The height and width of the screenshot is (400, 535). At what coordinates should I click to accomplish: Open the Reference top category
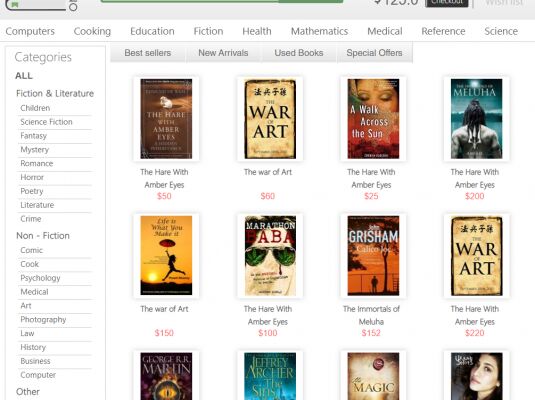[443, 31]
